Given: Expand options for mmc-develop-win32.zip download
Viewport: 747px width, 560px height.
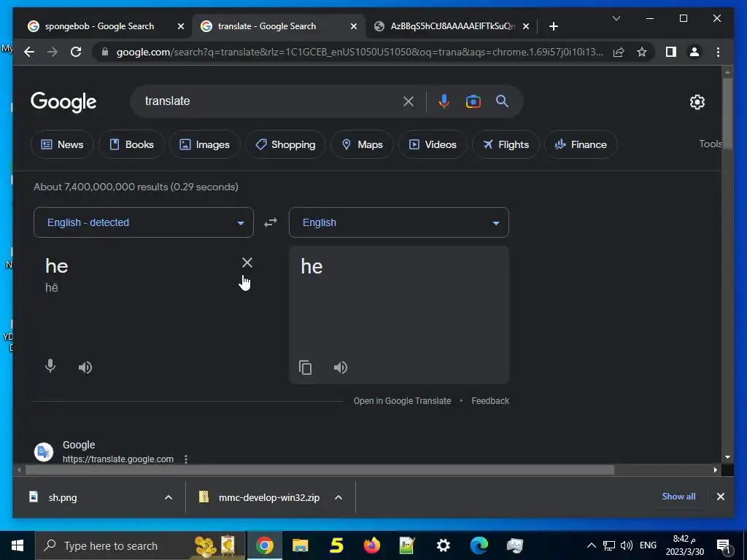Looking at the screenshot, I should (338, 497).
